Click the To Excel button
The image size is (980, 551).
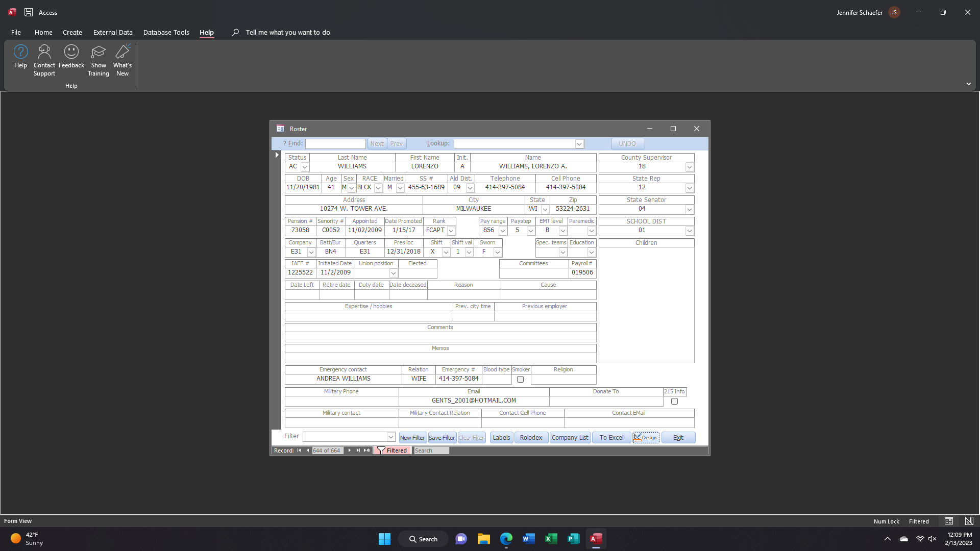point(611,438)
